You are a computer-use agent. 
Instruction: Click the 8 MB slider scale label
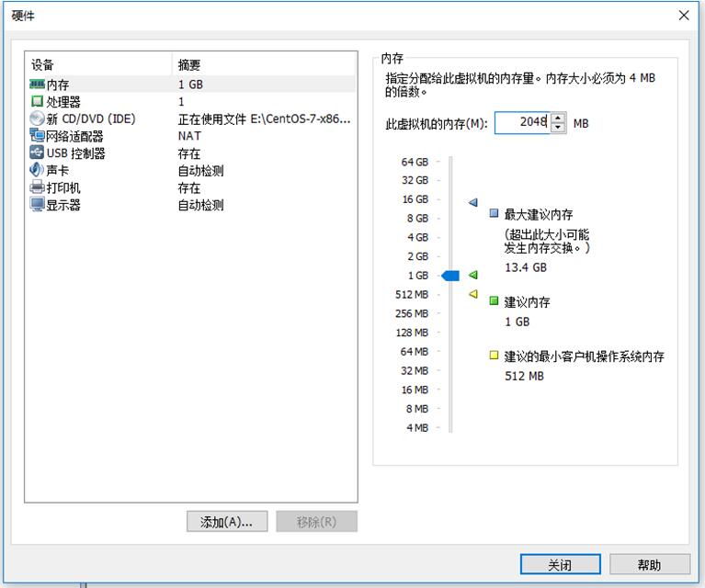click(416, 409)
